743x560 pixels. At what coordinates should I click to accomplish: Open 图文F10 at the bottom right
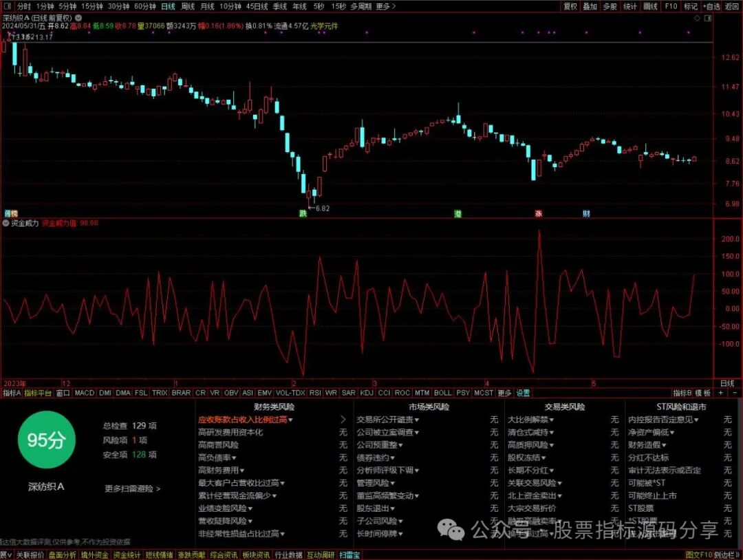coord(699,554)
